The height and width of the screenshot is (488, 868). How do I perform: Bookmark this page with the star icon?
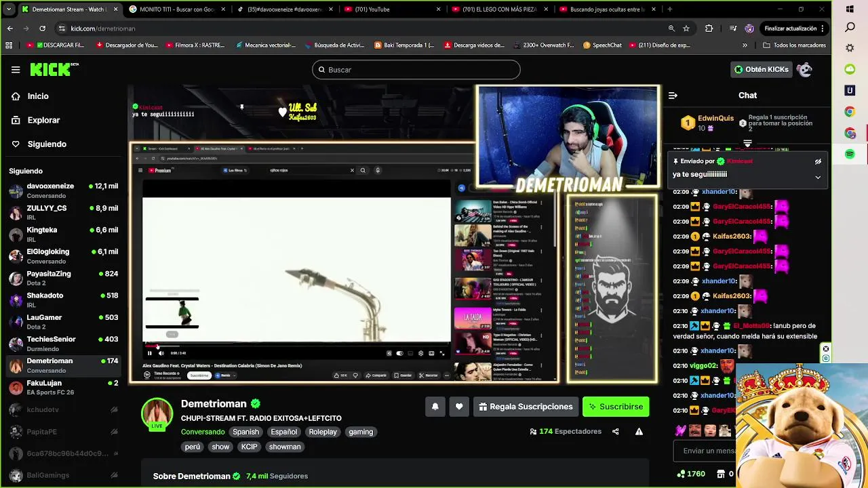[686, 28]
